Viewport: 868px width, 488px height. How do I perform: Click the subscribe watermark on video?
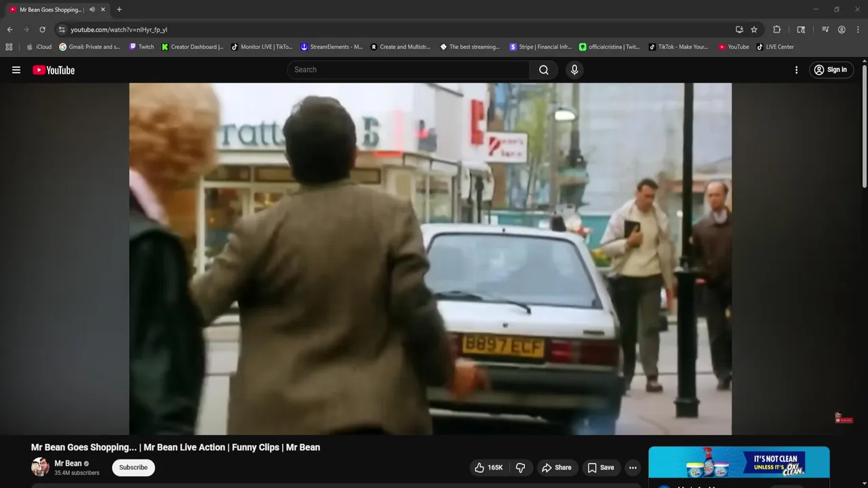844,418
